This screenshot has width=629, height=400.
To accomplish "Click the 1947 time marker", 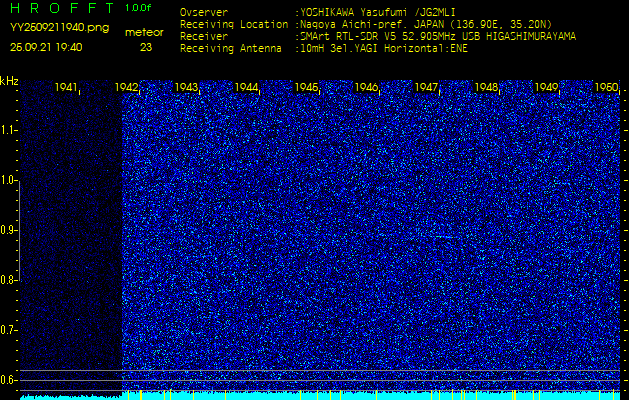I will pos(426,87).
